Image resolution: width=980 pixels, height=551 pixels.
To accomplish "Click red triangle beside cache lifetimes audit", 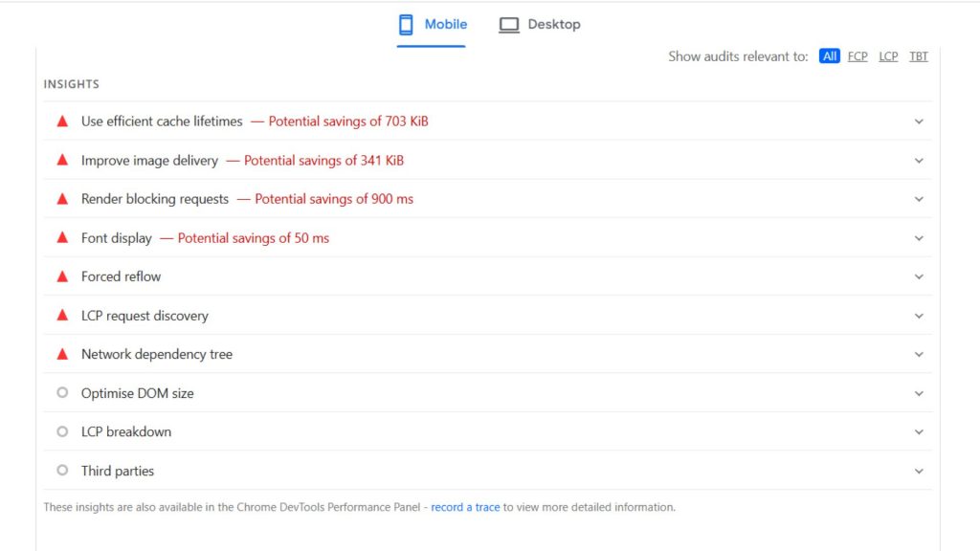I will 62,121.
